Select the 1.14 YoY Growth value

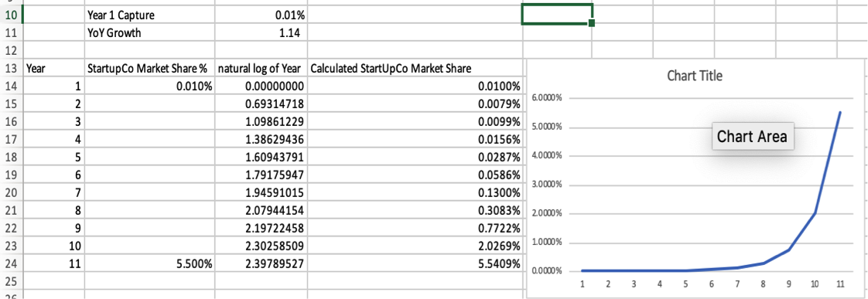tap(261, 33)
